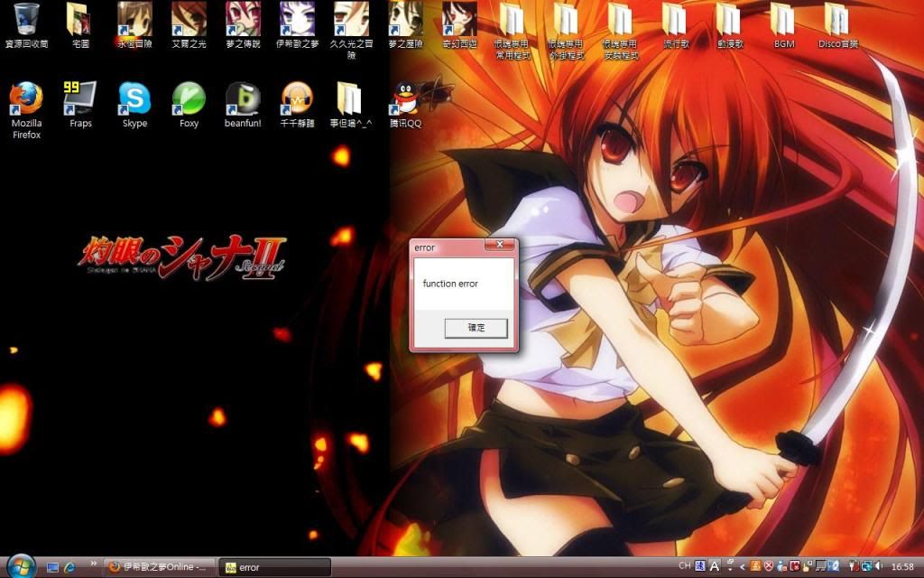924x578 pixels.
Task: Launch the beanfun! desktop shortcut
Action: [x=243, y=105]
